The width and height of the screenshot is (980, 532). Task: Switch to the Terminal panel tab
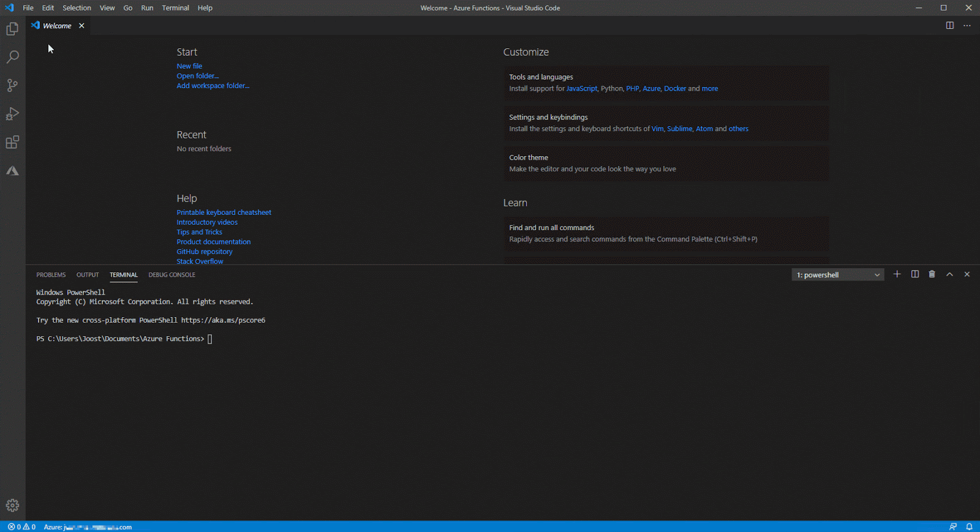(x=124, y=275)
